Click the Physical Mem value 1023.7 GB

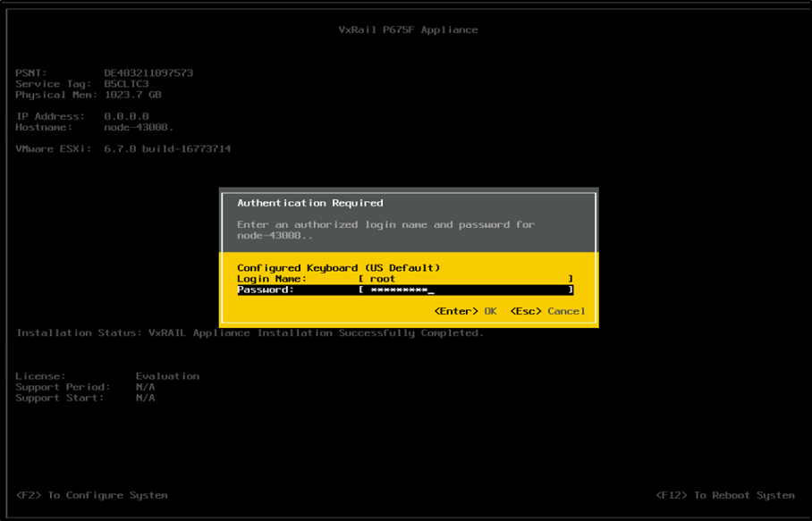pyautogui.click(x=133, y=95)
